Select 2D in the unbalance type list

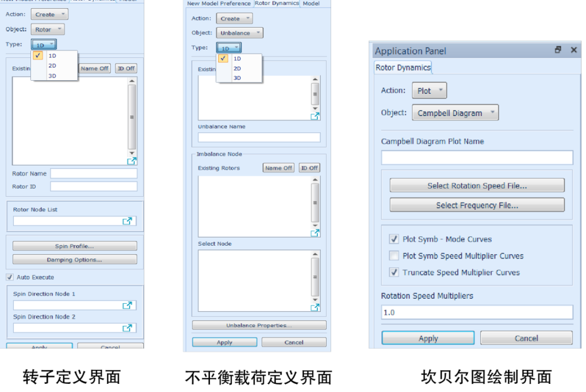pos(237,69)
